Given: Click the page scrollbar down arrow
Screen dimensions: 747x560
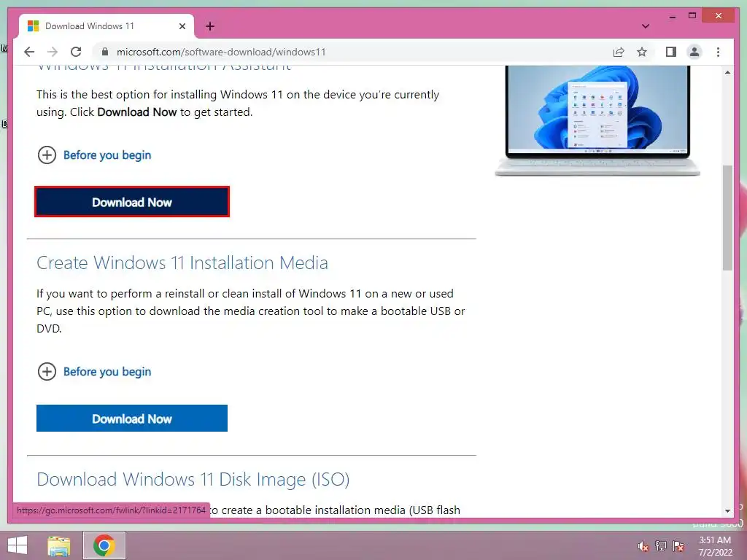Looking at the screenshot, I should [x=727, y=510].
